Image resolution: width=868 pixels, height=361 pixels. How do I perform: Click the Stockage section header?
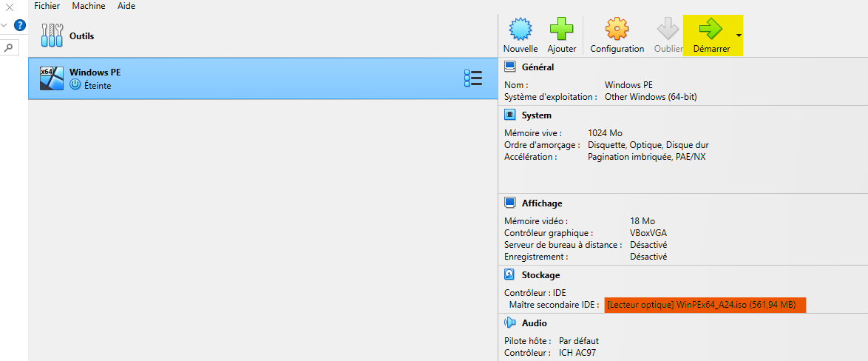[540, 275]
